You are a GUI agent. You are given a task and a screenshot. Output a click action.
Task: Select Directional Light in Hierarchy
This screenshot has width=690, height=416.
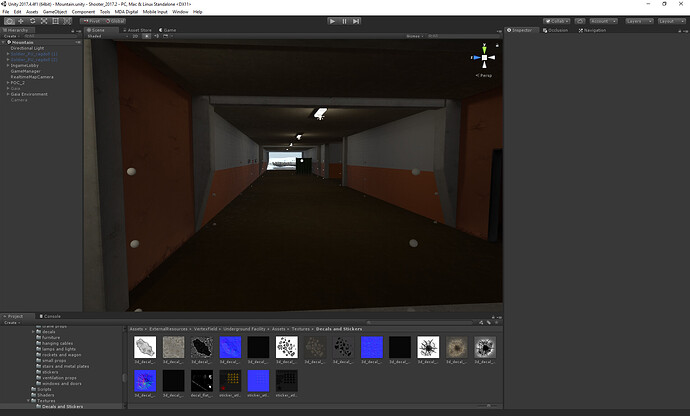[27, 48]
